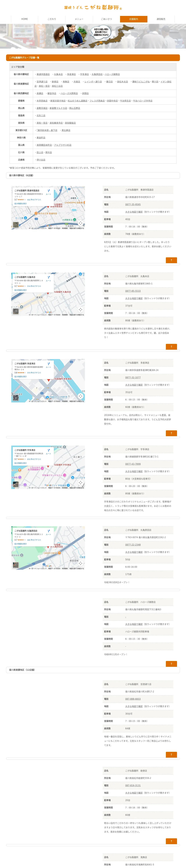186x868 pixels.
Task: Open map camera controls on 多度津店 map
Action: [x=80, y=396]
